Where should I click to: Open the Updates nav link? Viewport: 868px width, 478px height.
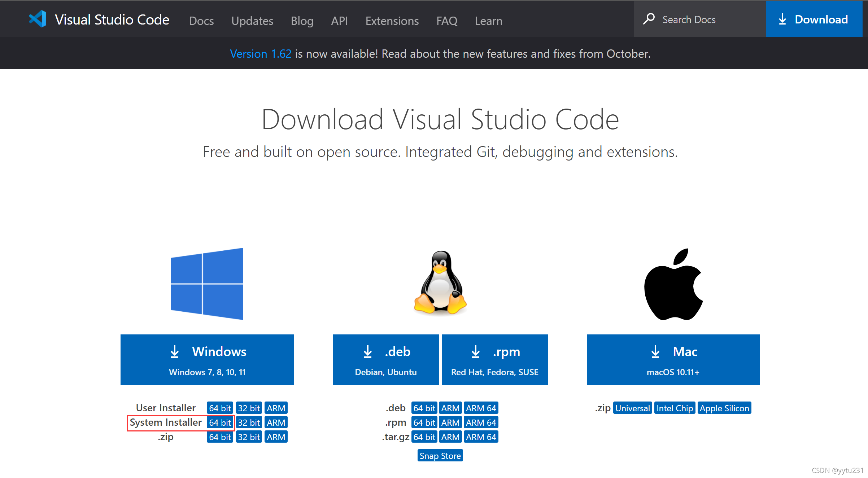click(x=252, y=21)
